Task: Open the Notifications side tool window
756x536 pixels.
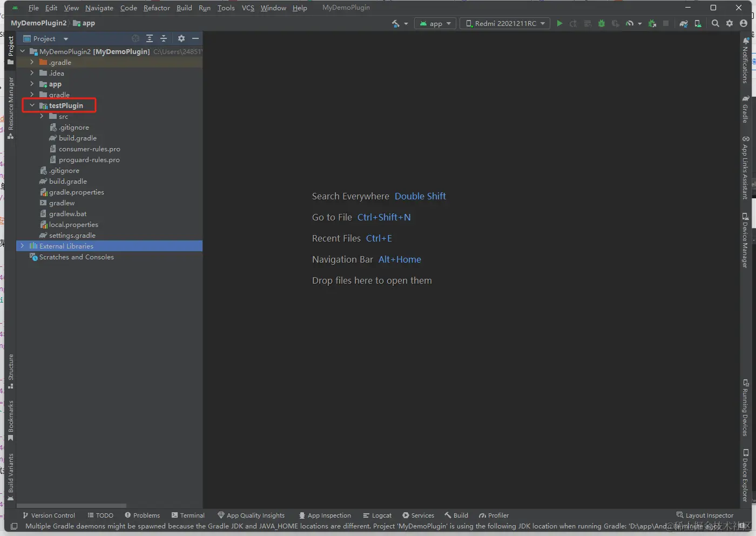Action: coord(745,61)
